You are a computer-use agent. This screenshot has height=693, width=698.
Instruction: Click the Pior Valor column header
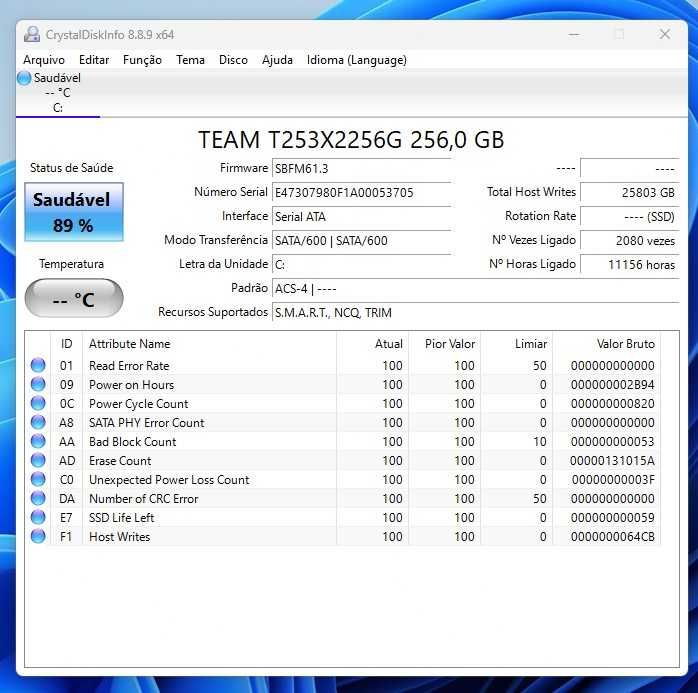coord(445,344)
